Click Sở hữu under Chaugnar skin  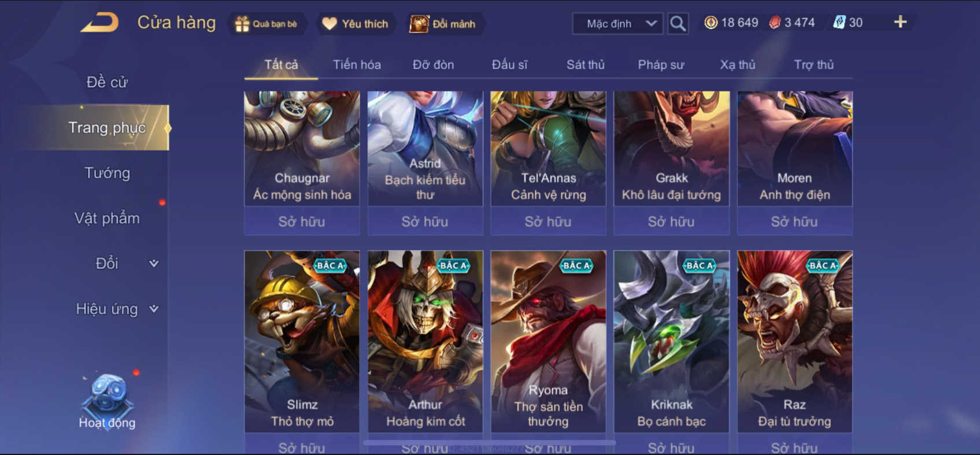[302, 221]
